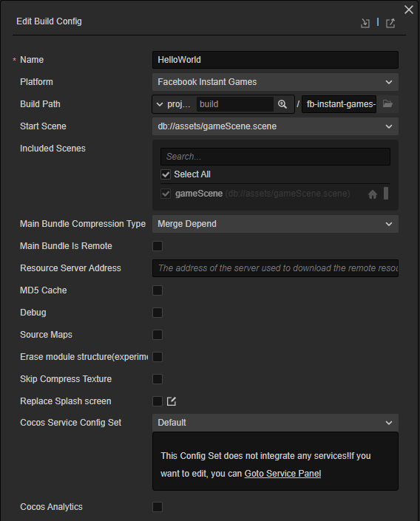Expand the Start Scene dropdown
This screenshot has width=420, height=521.
coord(275,126)
